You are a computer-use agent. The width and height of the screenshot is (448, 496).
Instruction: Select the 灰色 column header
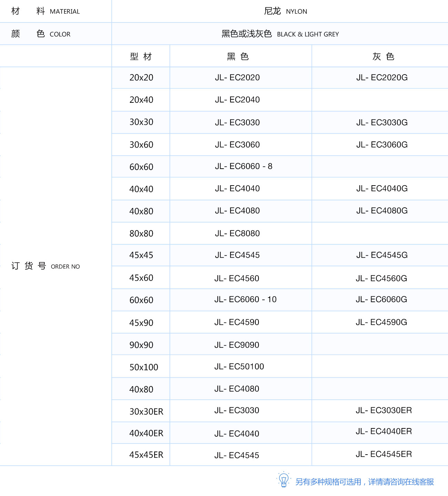[383, 56]
